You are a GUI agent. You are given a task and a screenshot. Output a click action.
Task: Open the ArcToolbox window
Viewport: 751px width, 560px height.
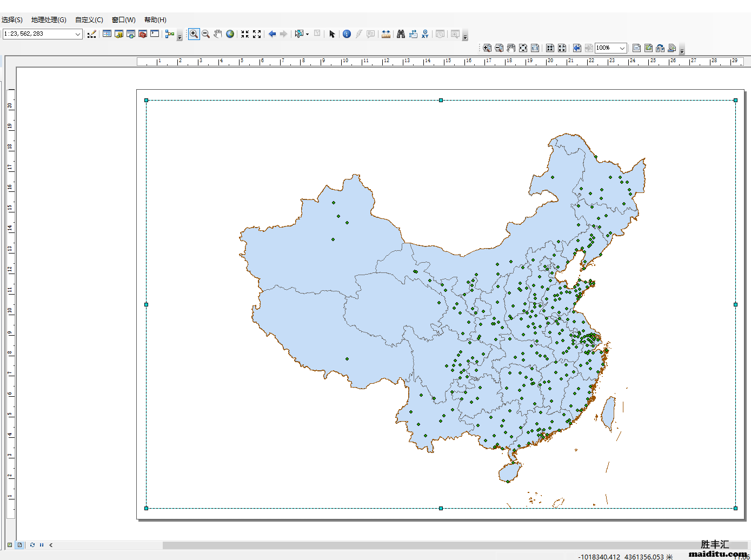point(143,34)
